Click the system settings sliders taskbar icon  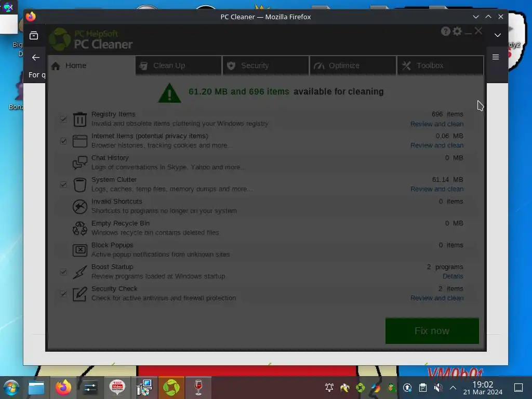pos(90,388)
